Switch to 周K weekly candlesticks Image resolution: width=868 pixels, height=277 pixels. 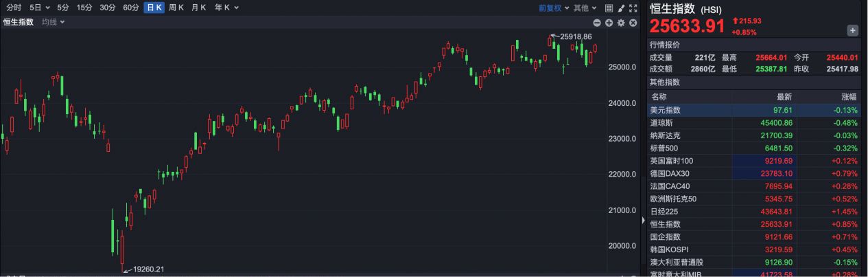tap(176, 8)
